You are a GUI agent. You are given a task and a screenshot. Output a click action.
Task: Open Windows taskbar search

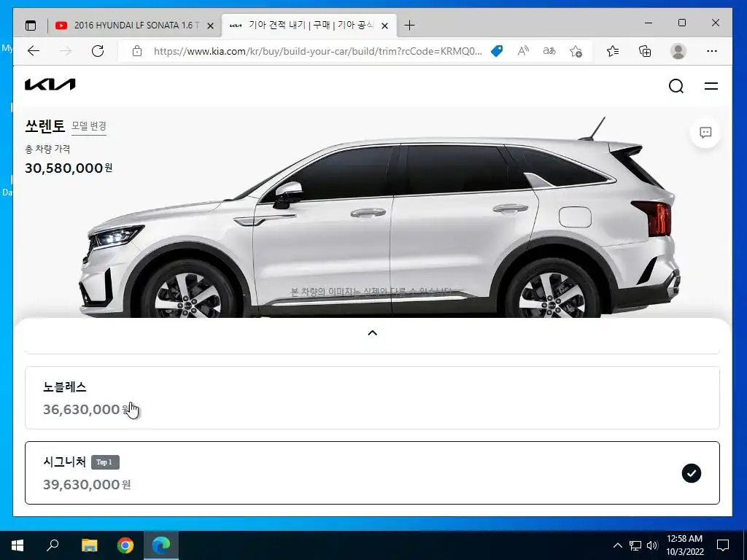coord(53,545)
